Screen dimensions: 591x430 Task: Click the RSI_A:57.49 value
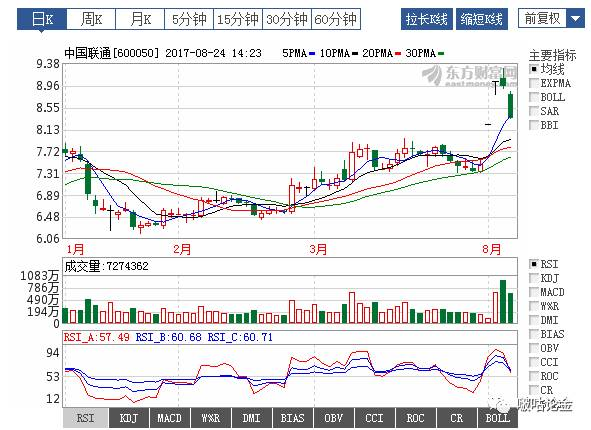point(96,337)
